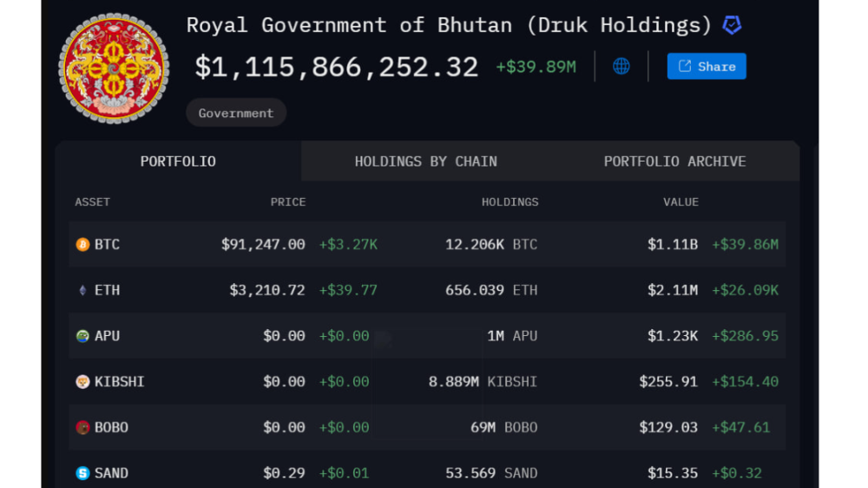Click the Royal Government of Bhutan title
The height and width of the screenshot is (488, 868).
pos(449,25)
